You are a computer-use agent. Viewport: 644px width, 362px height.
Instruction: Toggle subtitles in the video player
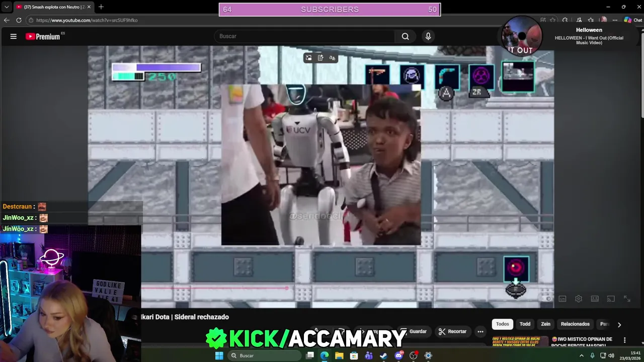[x=562, y=299]
